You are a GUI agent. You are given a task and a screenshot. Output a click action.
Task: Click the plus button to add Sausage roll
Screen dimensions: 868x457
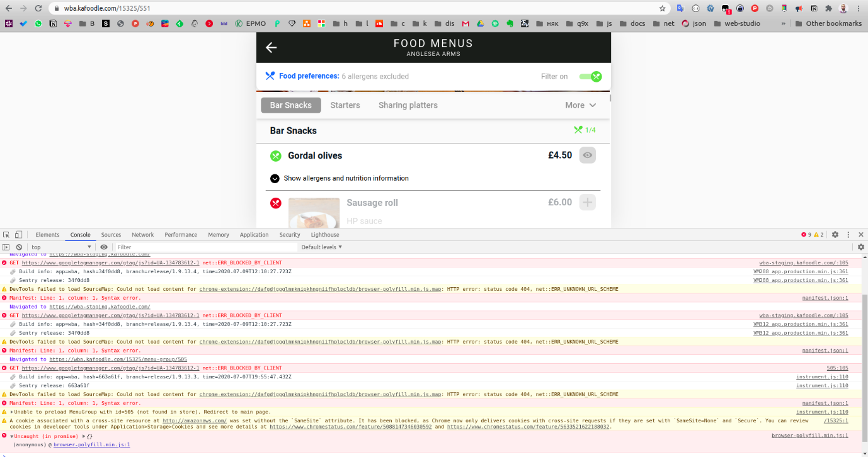point(587,202)
